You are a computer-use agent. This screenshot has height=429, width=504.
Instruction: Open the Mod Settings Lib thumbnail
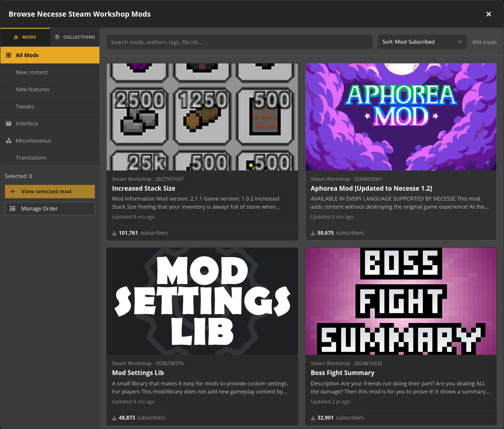point(202,301)
